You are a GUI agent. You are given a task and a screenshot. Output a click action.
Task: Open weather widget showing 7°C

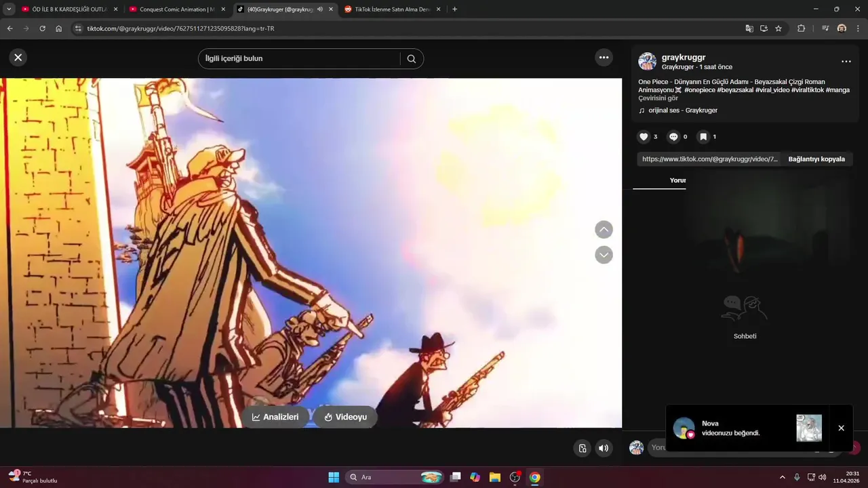pyautogui.click(x=33, y=477)
